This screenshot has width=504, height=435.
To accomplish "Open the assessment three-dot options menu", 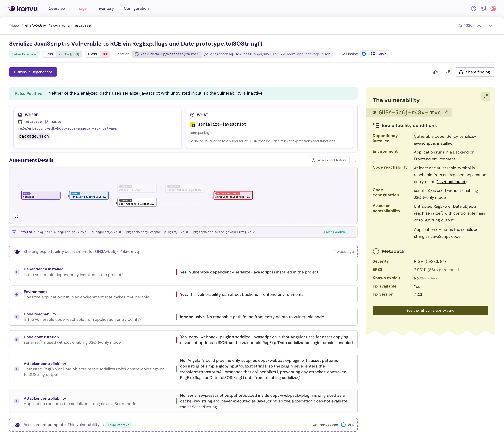I will (x=355, y=160).
